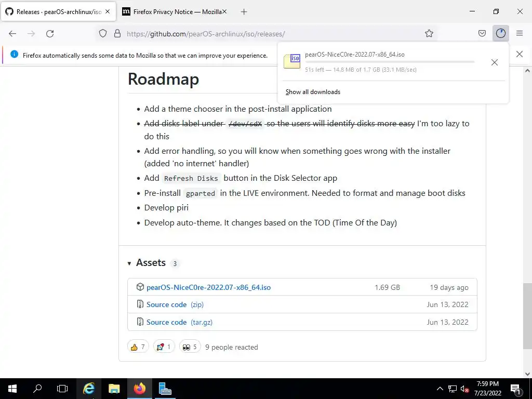Open the tracking protection shield icon
This screenshot has height=399, width=532.
pos(103,34)
